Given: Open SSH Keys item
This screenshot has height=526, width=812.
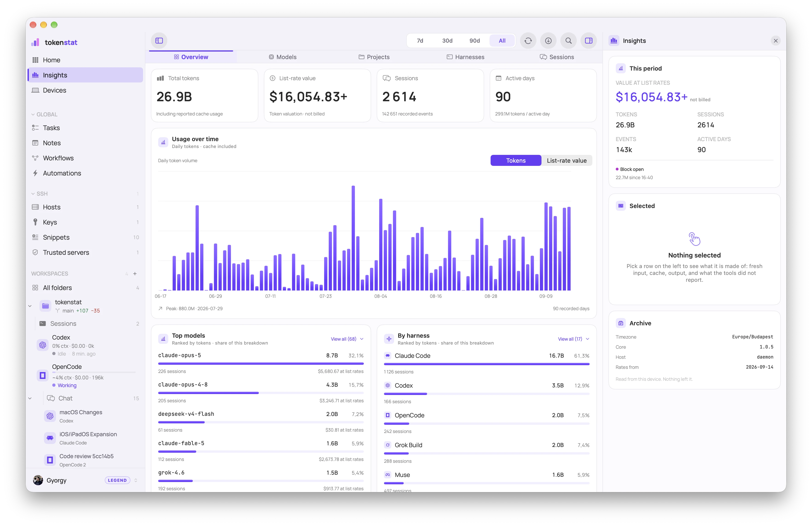Looking at the screenshot, I should point(85,222).
